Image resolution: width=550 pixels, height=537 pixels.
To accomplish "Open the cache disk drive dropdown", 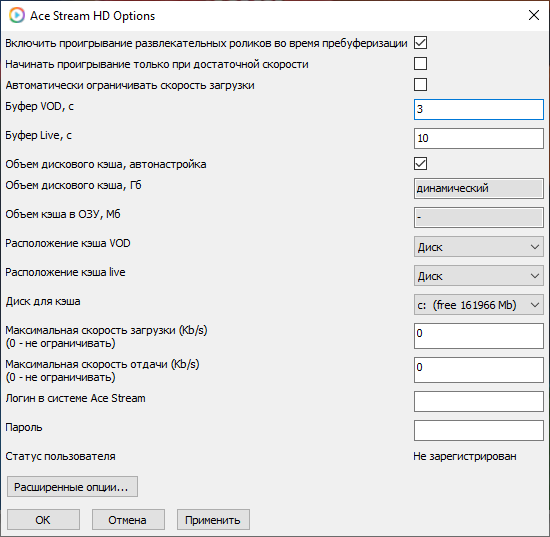I will 478,305.
